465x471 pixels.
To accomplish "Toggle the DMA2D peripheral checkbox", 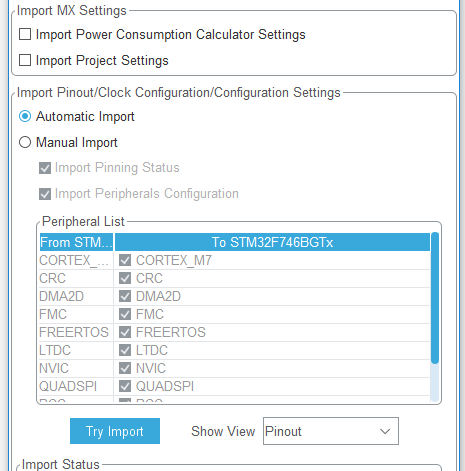I will (x=125, y=296).
